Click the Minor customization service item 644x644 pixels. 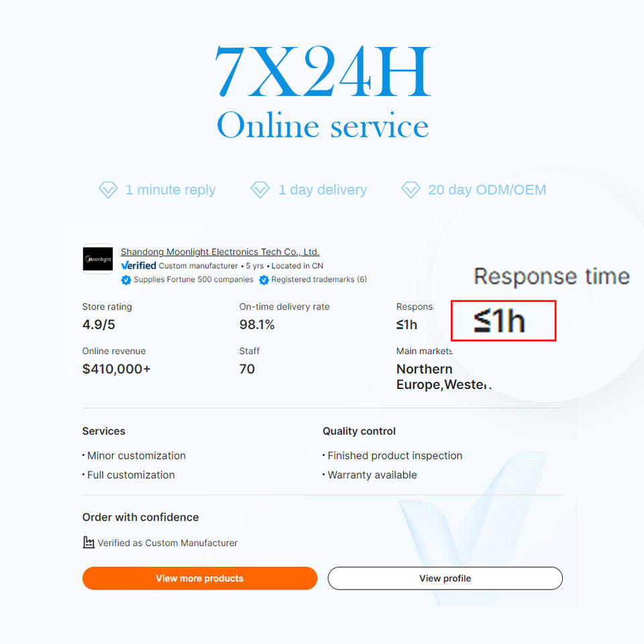pos(134,455)
